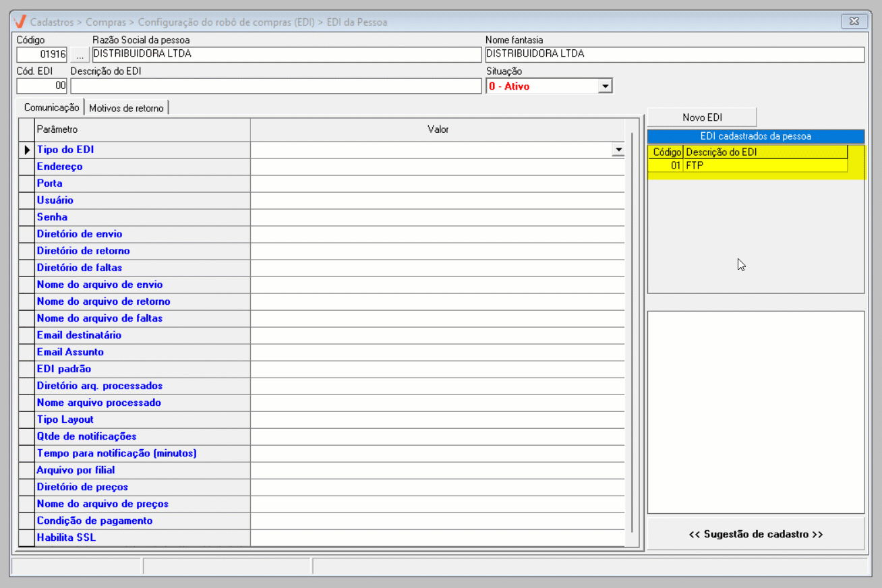The height and width of the screenshot is (588, 882).
Task: Open the Situação dropdown
Action: point(605,86)
